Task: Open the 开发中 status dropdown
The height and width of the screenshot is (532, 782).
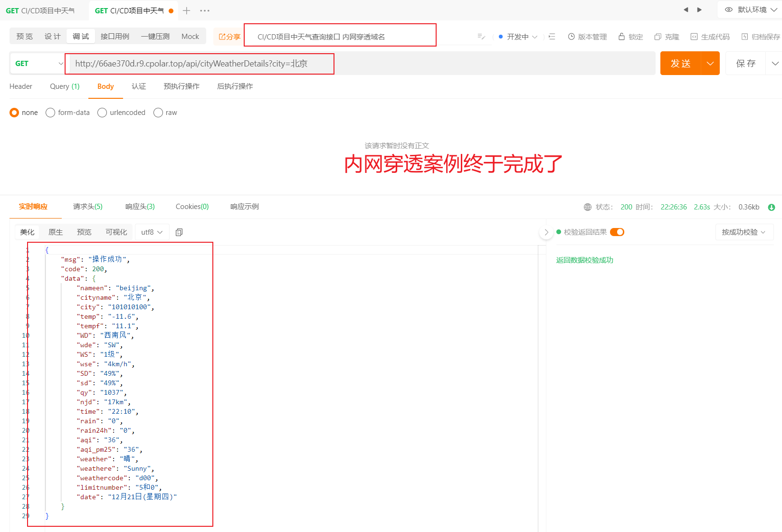Action: tap(518, 37)
